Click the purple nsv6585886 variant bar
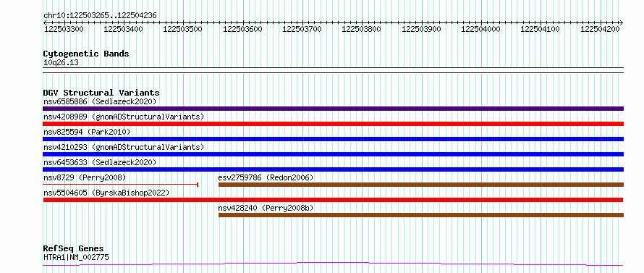Viewport: 644px width, 273px height. click(x=333, y=109)
